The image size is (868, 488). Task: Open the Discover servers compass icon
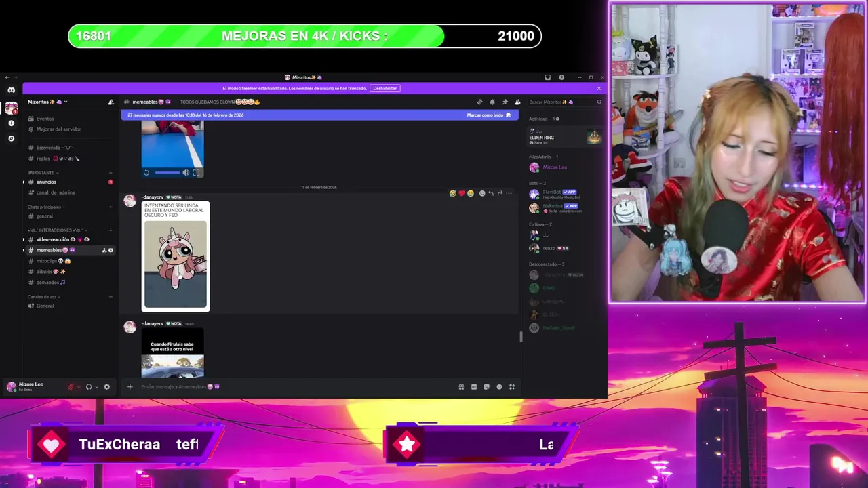click(x=11, y=138)
